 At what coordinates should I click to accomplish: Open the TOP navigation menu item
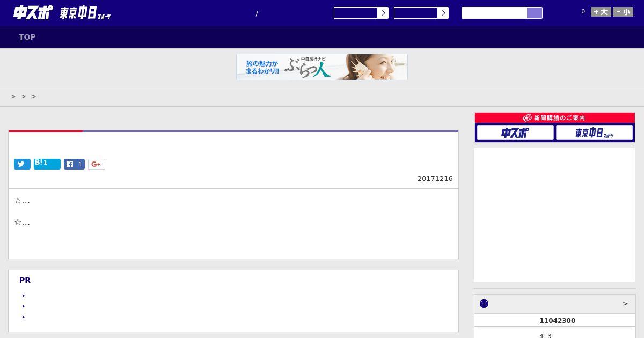pos(27,37)
